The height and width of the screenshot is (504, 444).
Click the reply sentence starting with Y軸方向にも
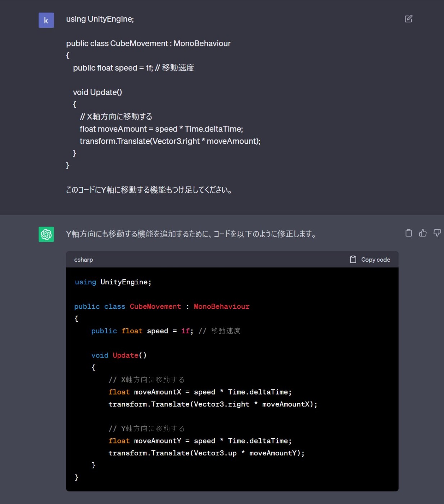click(191, 234)
